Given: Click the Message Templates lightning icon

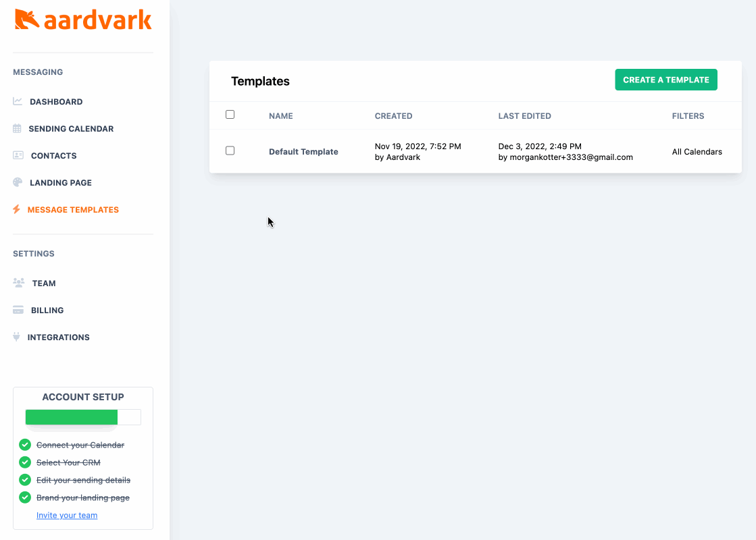Looking at the screenshot, I should click(x=17, y=210).
